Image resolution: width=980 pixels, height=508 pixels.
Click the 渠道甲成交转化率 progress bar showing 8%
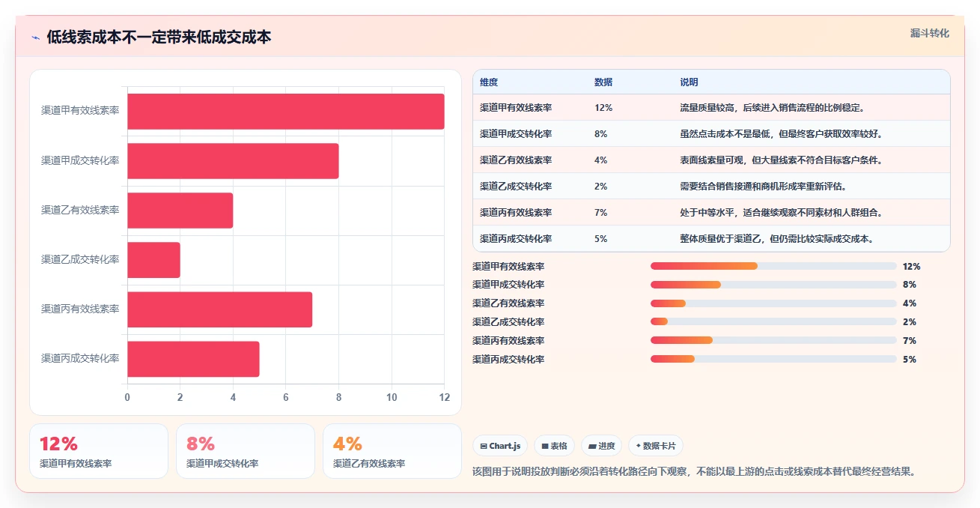773,285
